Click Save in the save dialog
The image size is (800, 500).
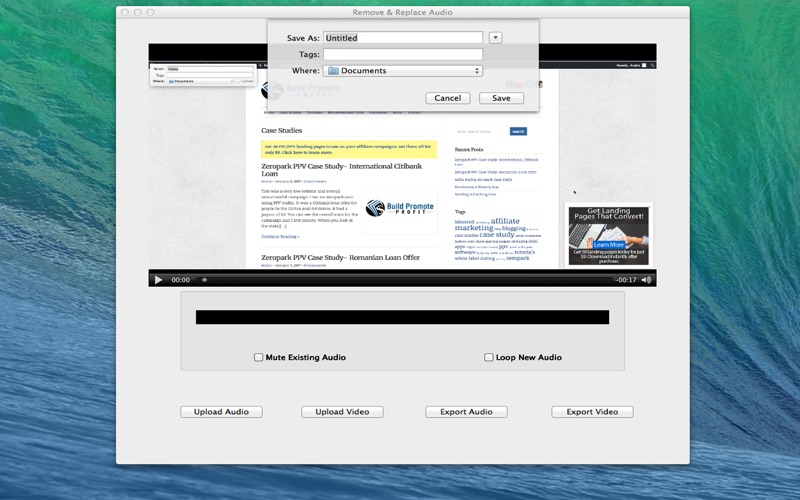(501, 98)
